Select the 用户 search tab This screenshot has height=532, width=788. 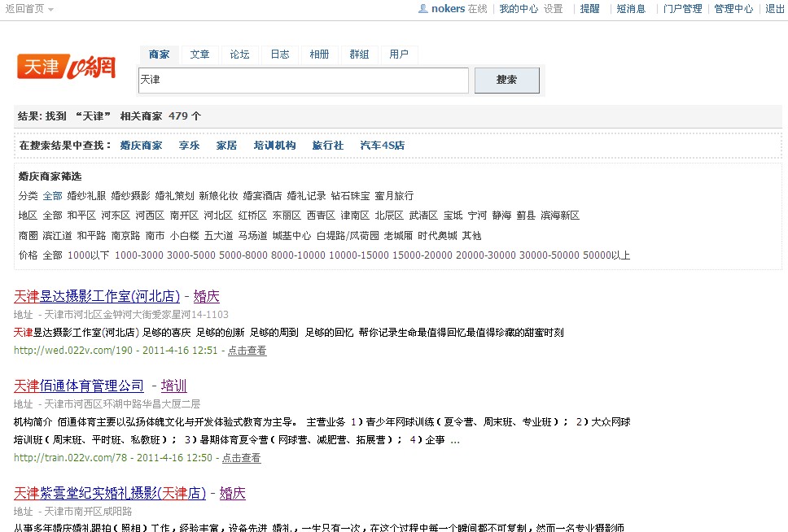point(399,55)
